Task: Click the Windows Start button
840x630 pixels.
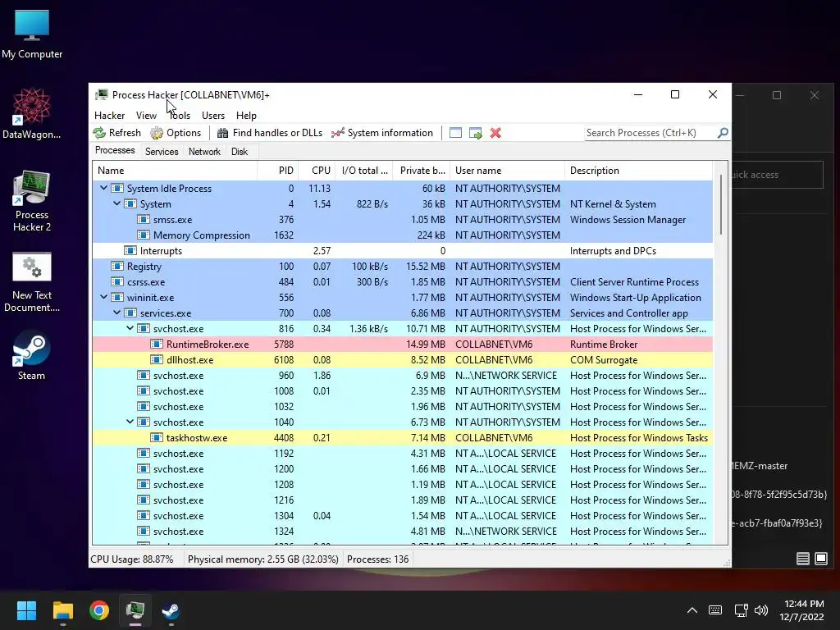Action: click(x=26, y=610)
